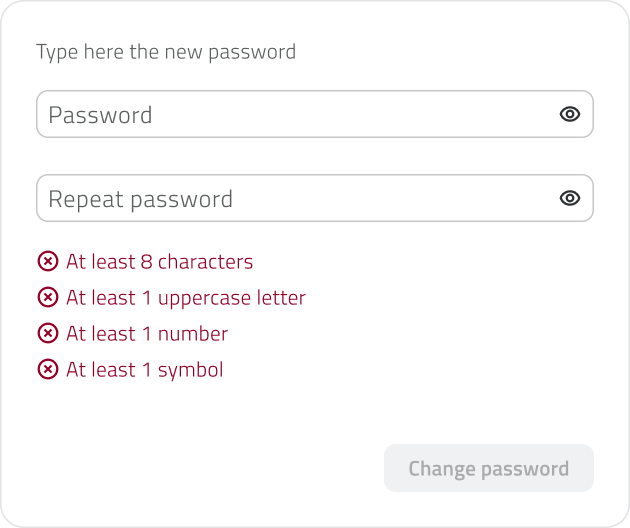630x528 pixels.
Task: Click the 'At least 8 characters' requirement text
Action: [x=159, y=262]
